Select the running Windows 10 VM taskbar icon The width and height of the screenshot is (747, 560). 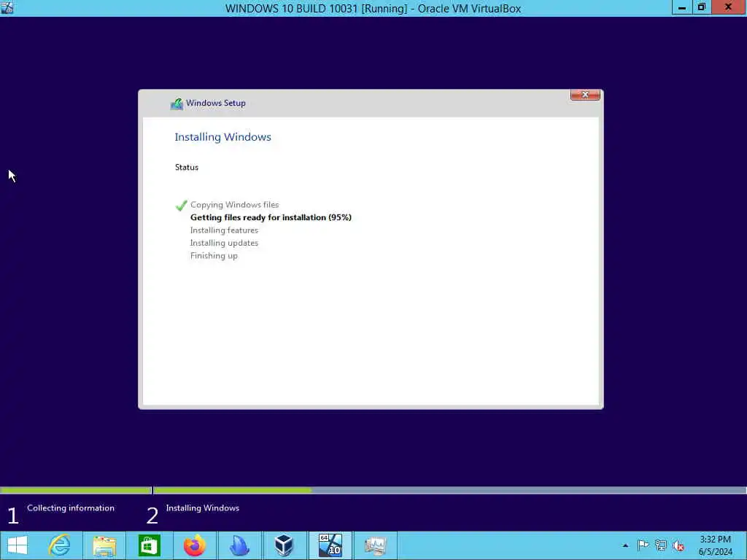330,545
